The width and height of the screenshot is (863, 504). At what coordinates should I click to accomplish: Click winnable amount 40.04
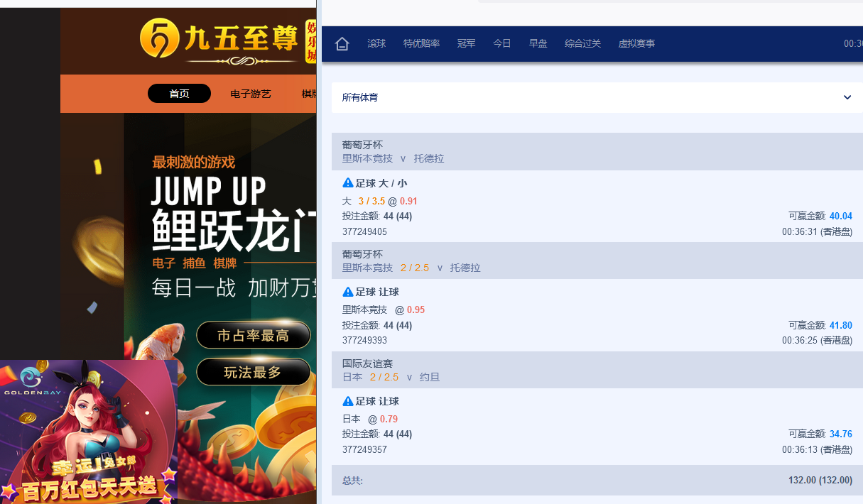841,217
